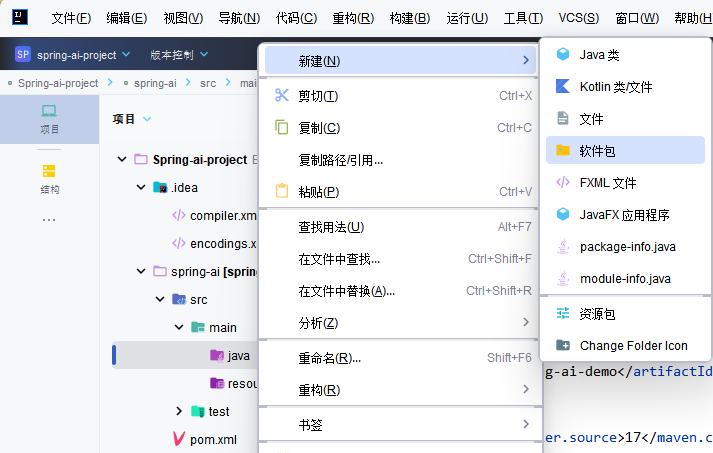This screenshot has height=453, width=713.
Task: Click the Change Folder Icon icon
Action: pos(563,345)
